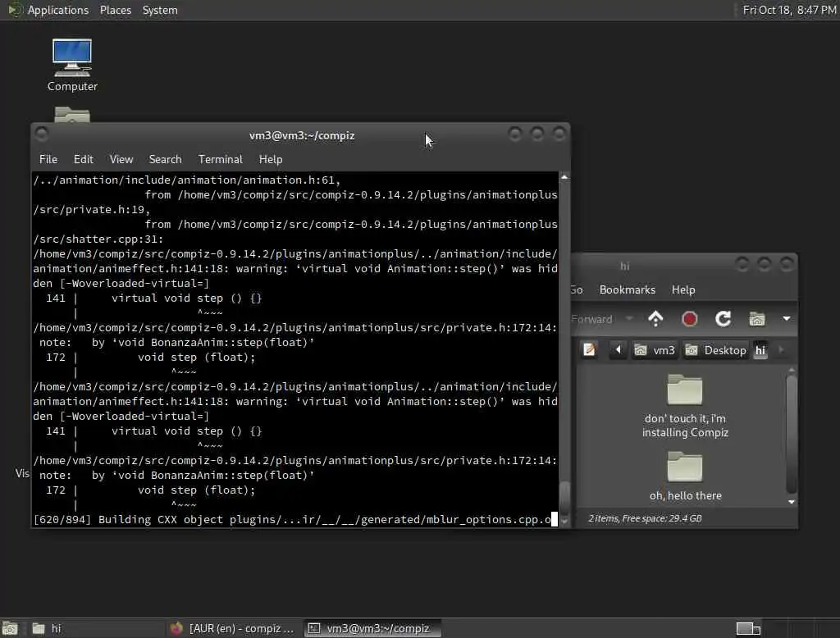Open terminal View menu
Viewport: 840px width, 638px height.
tap(121, 159)
